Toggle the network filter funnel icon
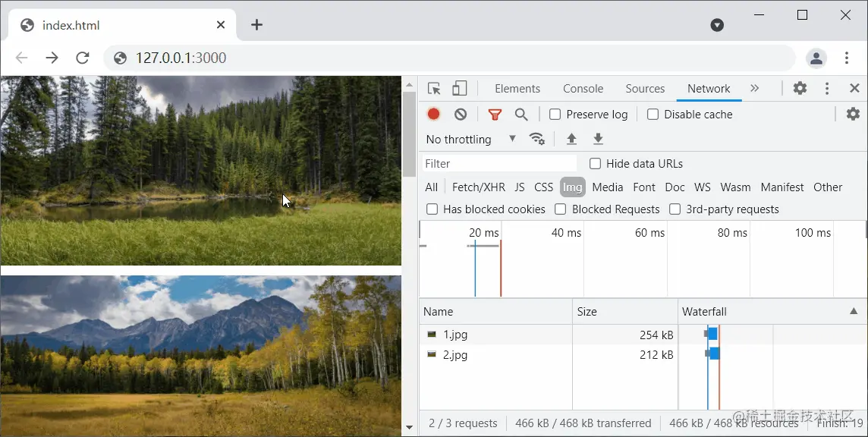The height and width of the screenshot is (437, 868). tap(495, 115)
